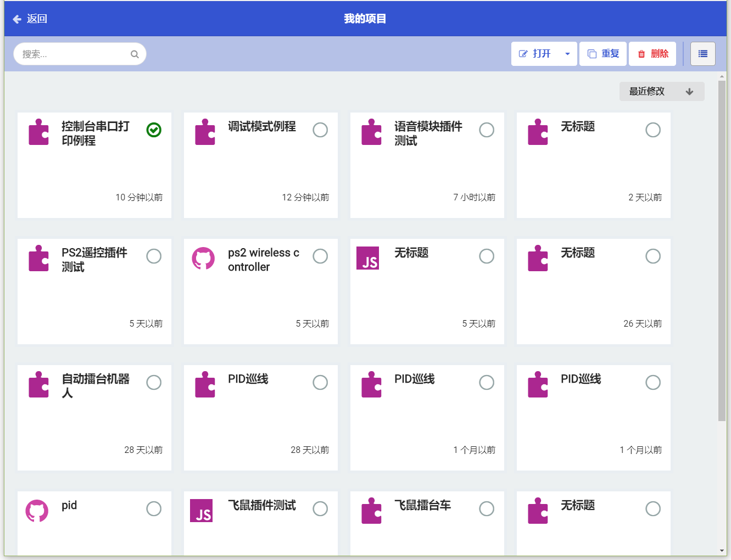Click the search magnifier icon
The image size is (731, 560).
135,54
